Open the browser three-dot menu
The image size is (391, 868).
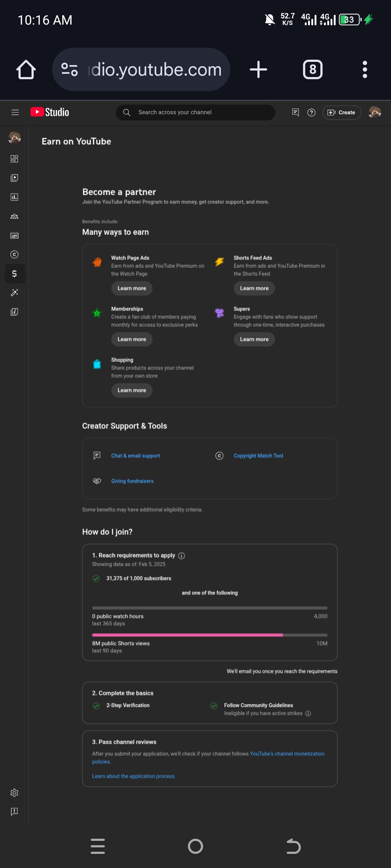coord(365,69)
